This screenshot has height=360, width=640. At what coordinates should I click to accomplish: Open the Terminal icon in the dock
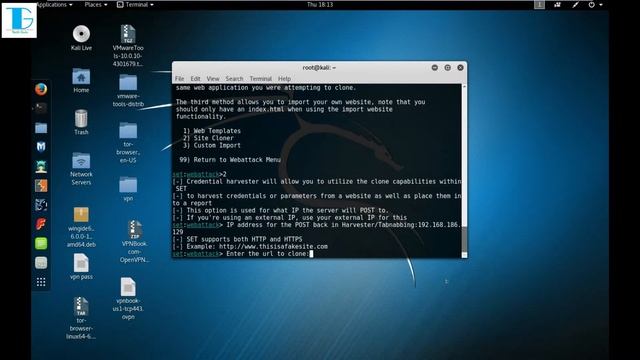(41, 108)
